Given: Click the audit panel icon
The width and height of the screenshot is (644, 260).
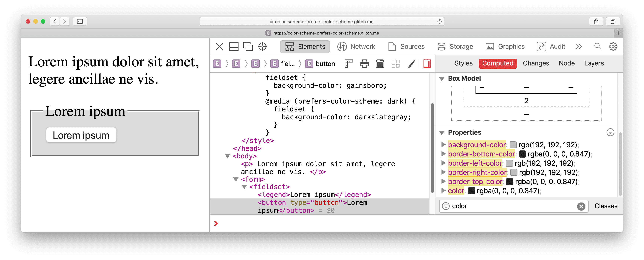Looking at the screenshot, I should 541,47.
